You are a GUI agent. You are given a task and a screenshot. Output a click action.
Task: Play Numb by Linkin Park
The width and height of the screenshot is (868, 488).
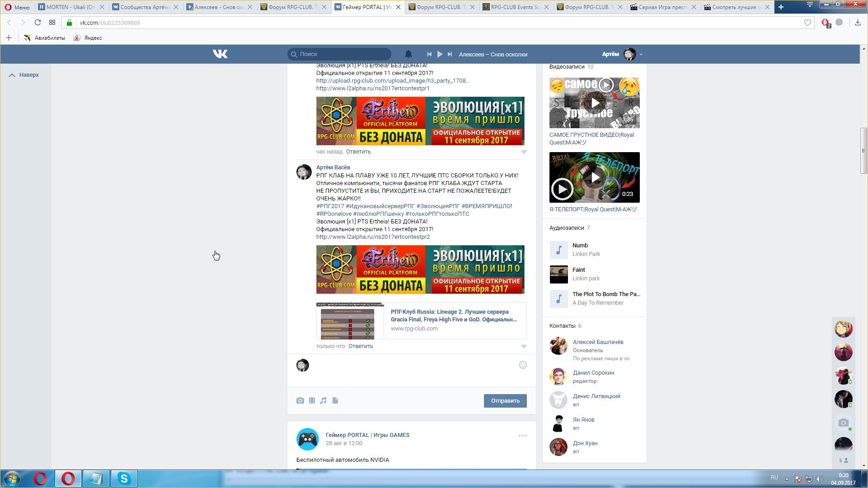(559, 250)
